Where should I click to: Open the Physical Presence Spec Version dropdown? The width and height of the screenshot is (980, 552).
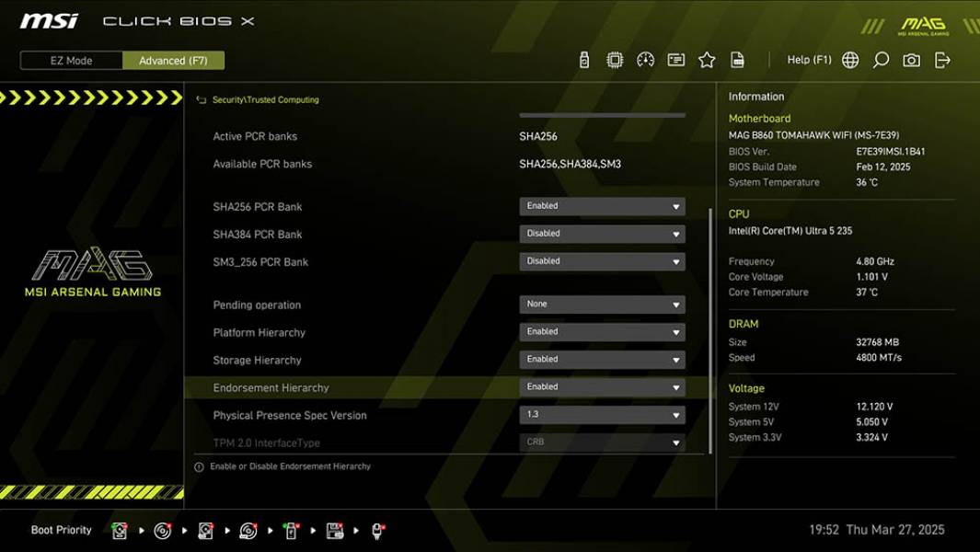pos(602,415)
